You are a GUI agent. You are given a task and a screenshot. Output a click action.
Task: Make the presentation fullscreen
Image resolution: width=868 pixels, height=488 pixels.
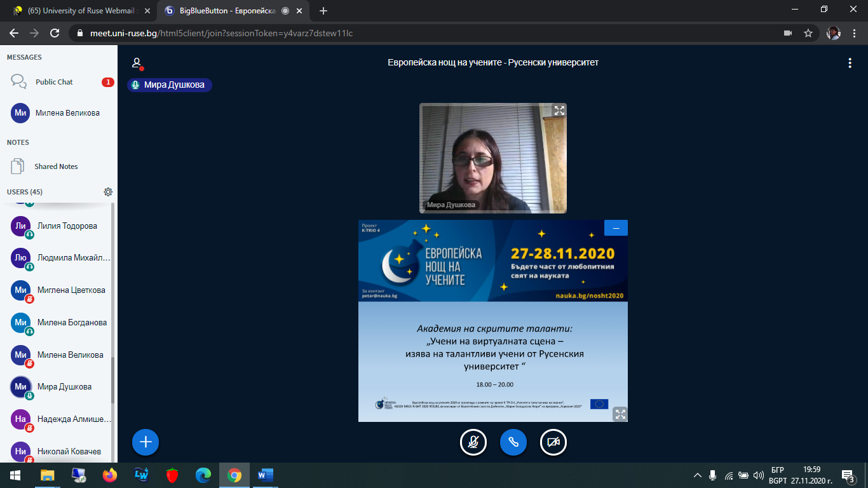coord(620,414)
